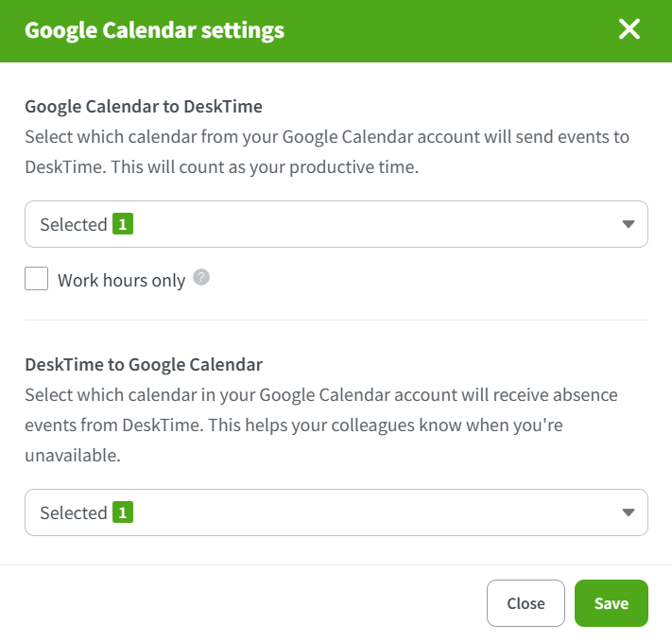Save the Google Calendar settings
The width and height of the screenshot is (672, 642).
pyautogui.click(x=611, y=603)
